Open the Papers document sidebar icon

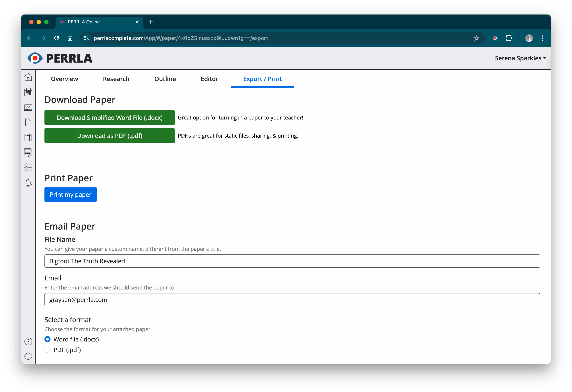click(x=28, y=122)
